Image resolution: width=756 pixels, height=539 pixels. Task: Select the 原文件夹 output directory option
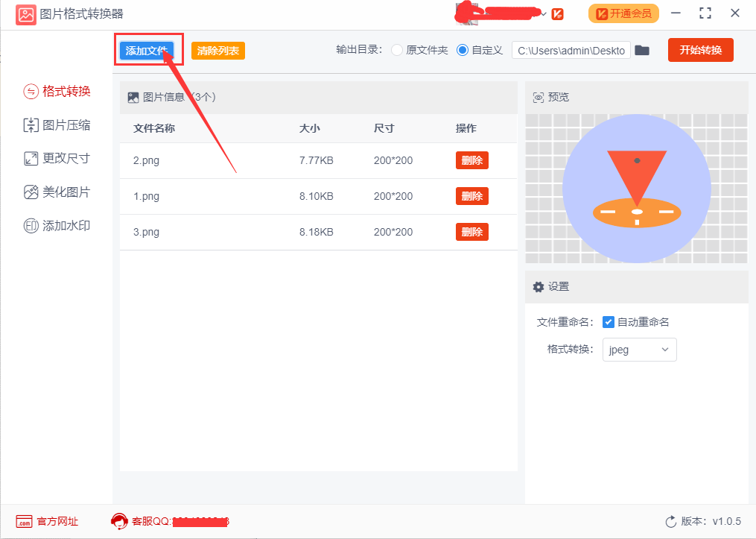396,51
